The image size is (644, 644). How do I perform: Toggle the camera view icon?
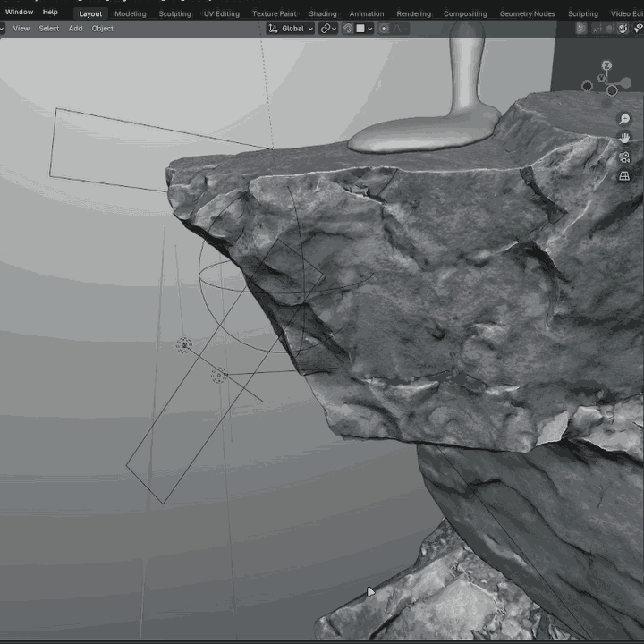click(624, 157)
